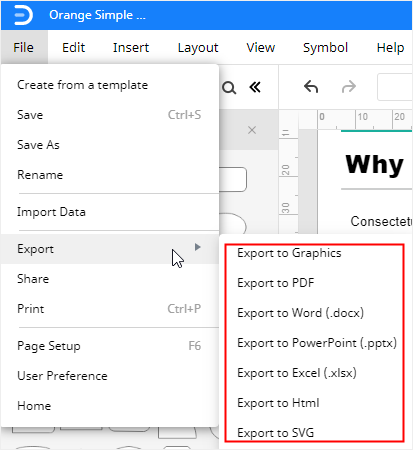The width and height of the screenshot is (413, 450).
Task: Open the Layout menu
Action: tap(198, 47)
